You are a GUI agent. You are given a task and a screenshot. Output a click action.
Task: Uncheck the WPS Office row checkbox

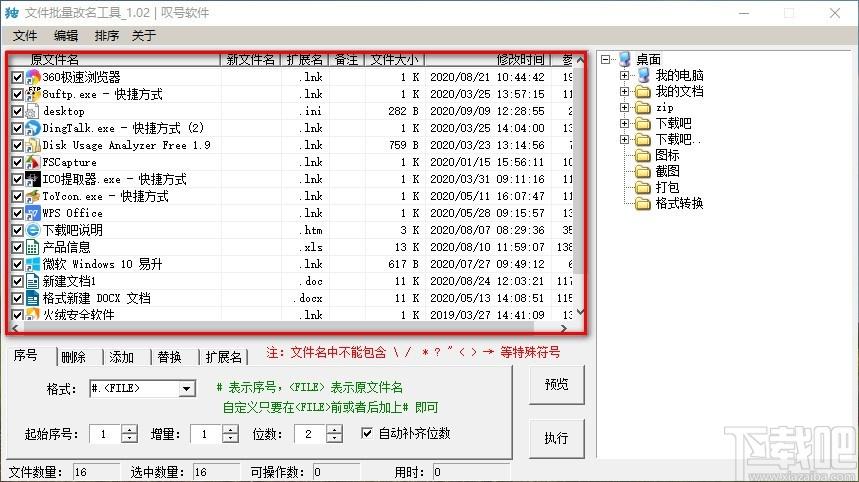coord(18,213)
